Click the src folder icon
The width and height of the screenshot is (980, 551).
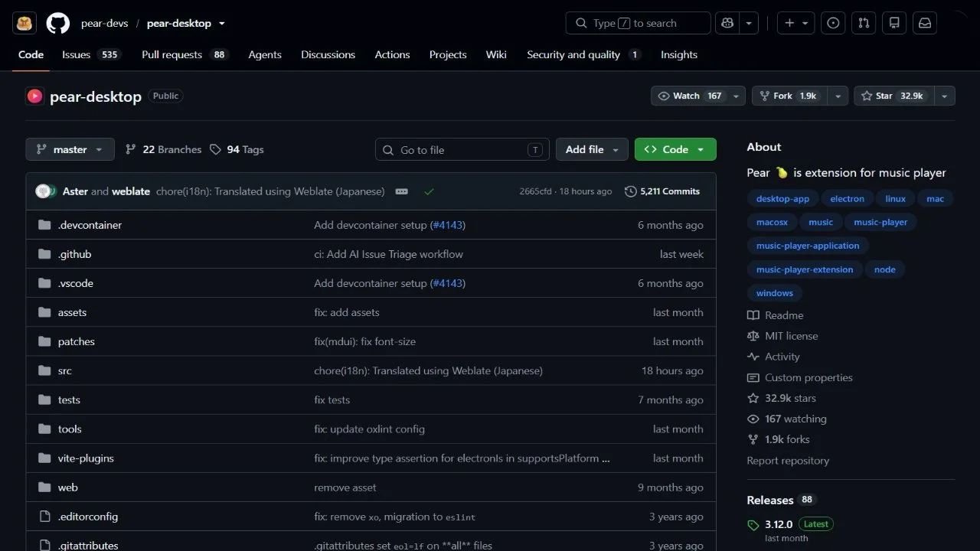pos(44,370)
